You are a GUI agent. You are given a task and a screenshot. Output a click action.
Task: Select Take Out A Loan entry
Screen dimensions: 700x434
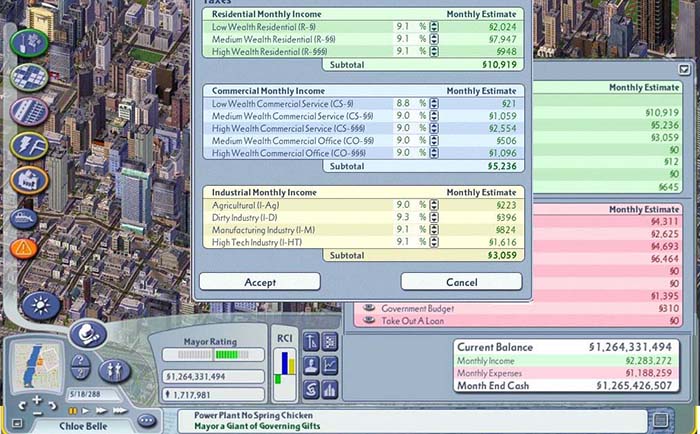point(418,322)
